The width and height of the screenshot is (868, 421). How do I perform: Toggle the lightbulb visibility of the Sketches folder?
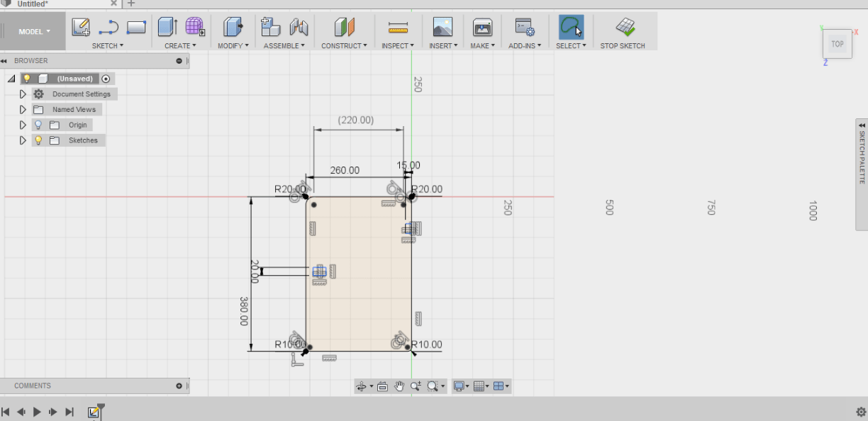click(x=38, y=140)
